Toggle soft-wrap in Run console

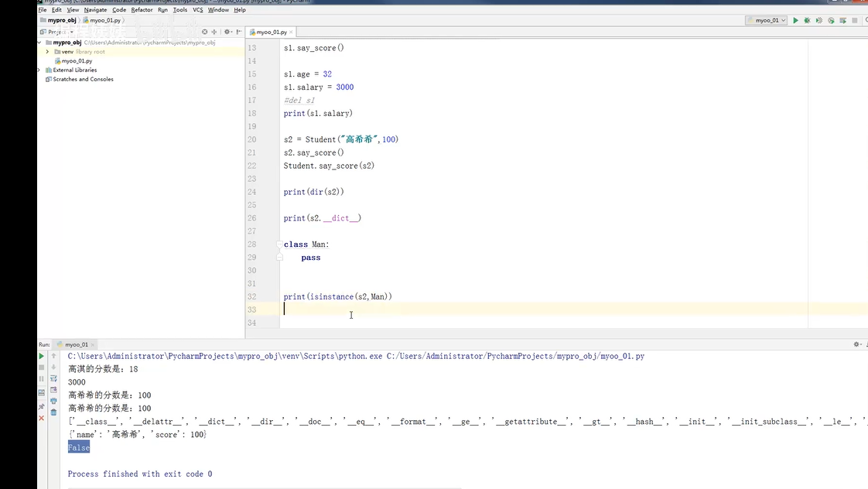pyautogui.click(x=53, y=379)
